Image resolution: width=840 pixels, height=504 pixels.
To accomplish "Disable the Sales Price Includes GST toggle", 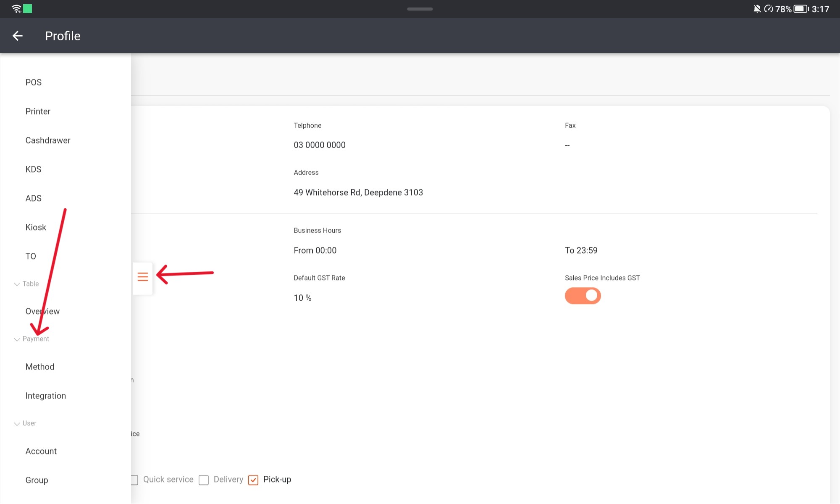I will [583, 295].
